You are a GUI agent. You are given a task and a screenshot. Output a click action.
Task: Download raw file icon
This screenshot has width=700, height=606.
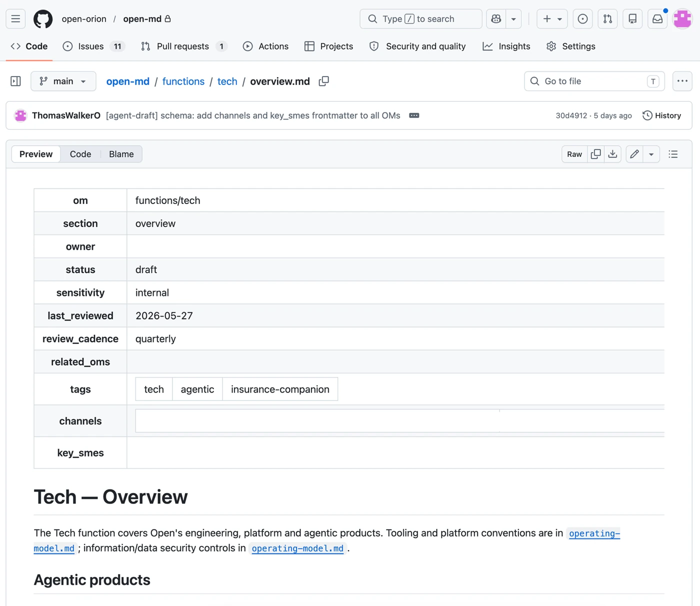point(612,154)
